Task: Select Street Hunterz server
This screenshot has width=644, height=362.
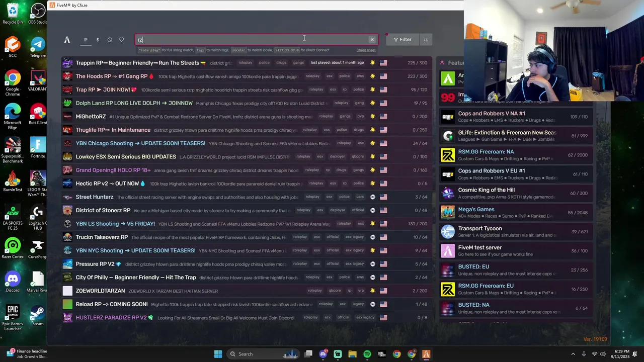Action: tap(247, 197)
